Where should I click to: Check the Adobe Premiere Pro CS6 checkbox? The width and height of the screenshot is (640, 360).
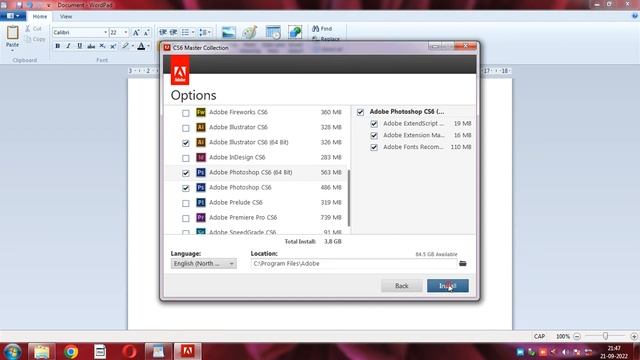[186, 218]
